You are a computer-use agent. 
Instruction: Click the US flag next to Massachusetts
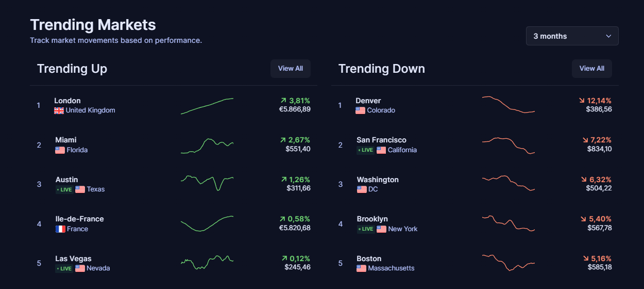(x=362, y=268)
